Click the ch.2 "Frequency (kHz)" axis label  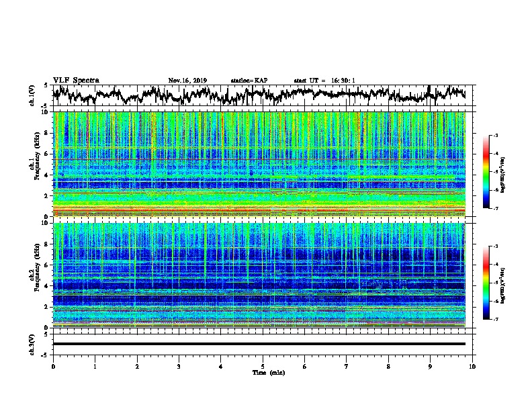point(37,267)
